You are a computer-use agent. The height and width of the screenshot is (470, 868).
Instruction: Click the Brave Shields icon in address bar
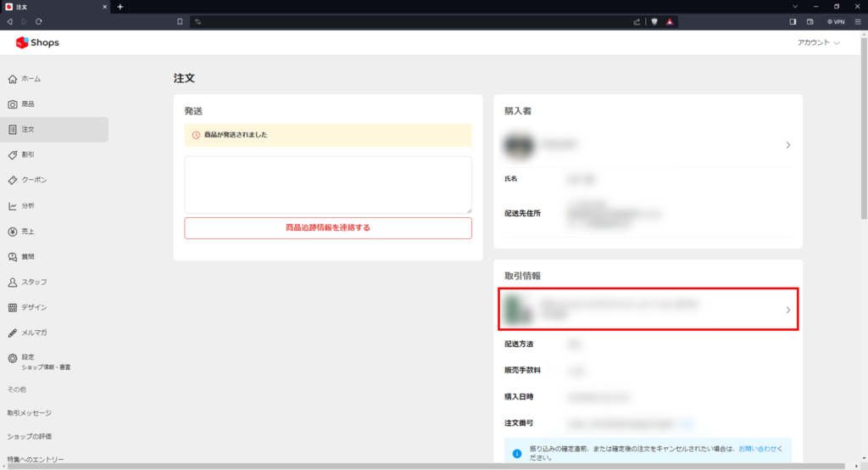(x=654, y=21)
